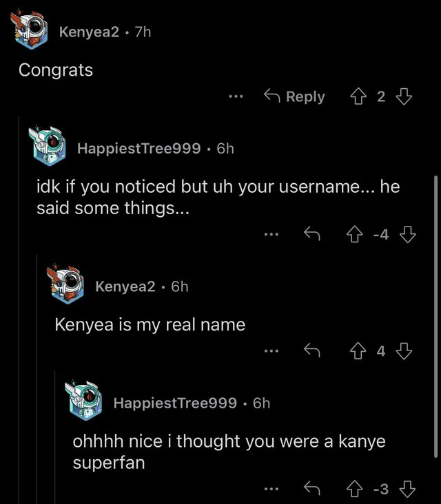Image resolution: width=441 pixels, height=504 pixels.
Task: Reply to the "Congrats" comment
Action: pos(295,97)
